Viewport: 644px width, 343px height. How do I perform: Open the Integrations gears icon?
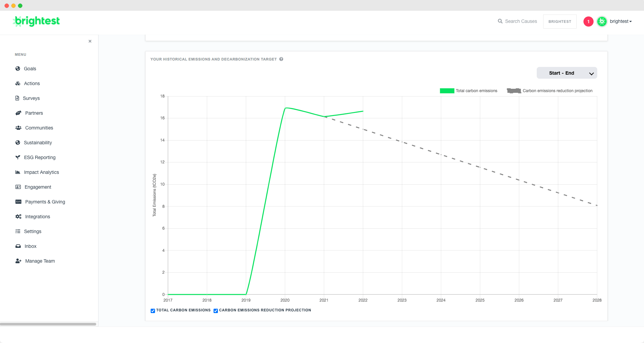18,217
